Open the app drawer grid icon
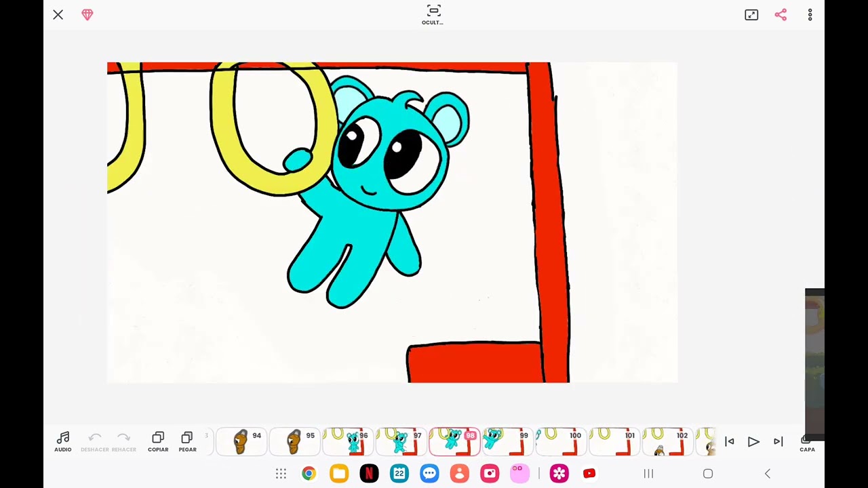Viewport: 868px width, 488px height. click(x=281, y=474)
